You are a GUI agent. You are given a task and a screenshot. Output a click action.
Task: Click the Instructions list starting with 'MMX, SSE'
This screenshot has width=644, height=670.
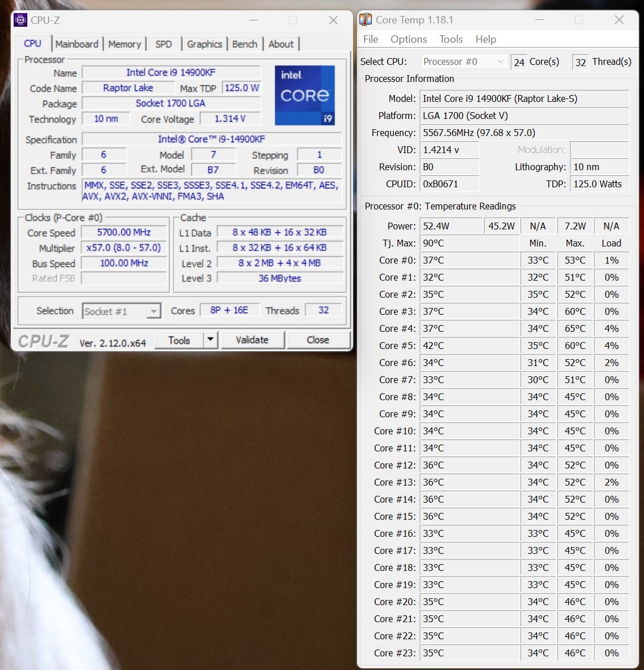point(211,191)
